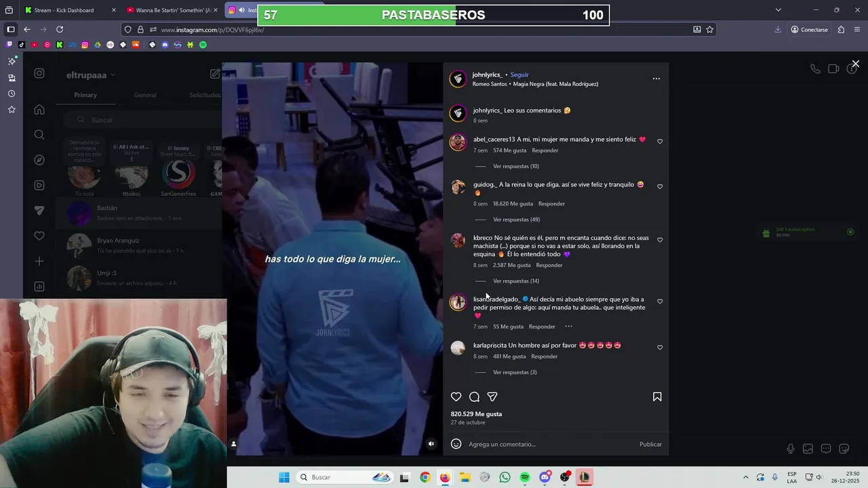Expand the eltrupaaa account switcher chevron
This screenshot has height=488, width=868.
click(x=113, y=75)
